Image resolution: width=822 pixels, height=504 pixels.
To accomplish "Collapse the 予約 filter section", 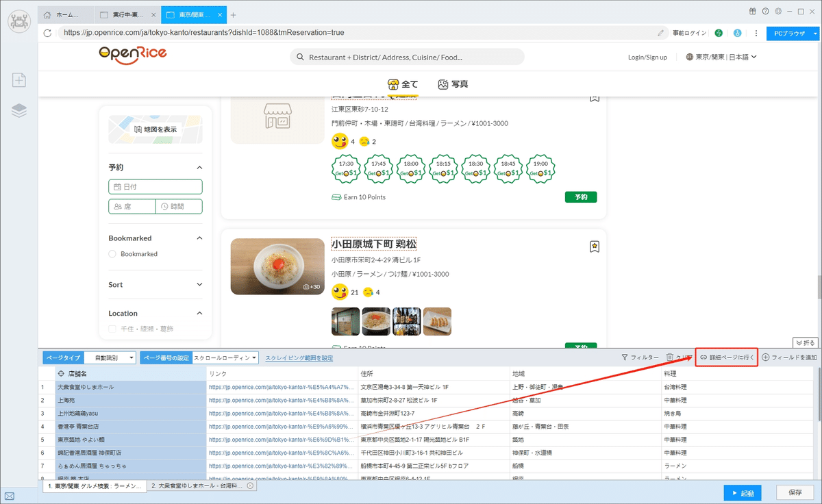I will [199, 167].
